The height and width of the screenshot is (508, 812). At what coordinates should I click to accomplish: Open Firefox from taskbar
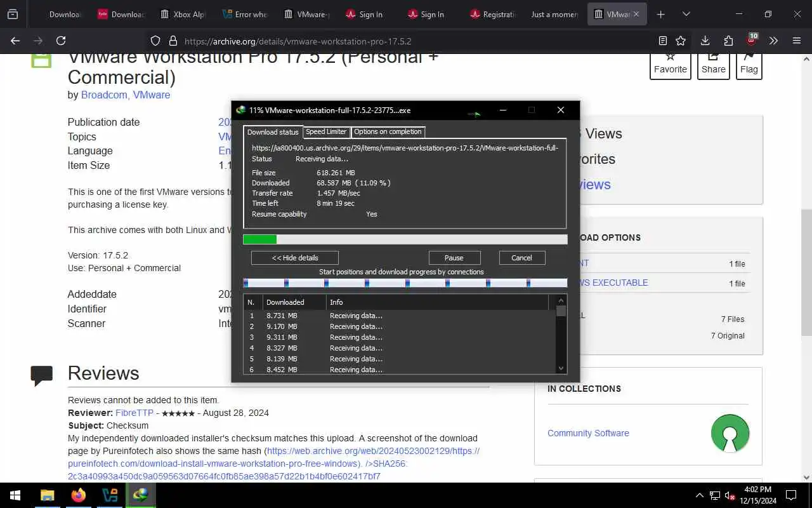(79, 495)
